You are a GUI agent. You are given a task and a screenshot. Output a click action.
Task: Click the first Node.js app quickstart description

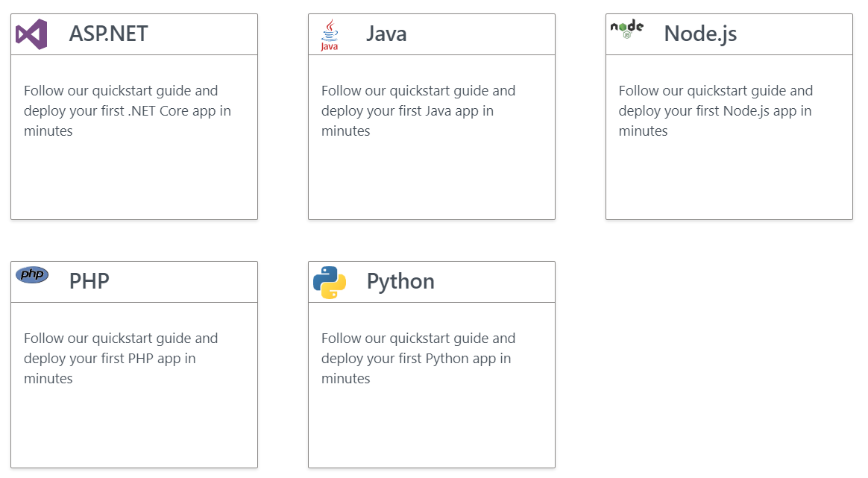[715, 111]
